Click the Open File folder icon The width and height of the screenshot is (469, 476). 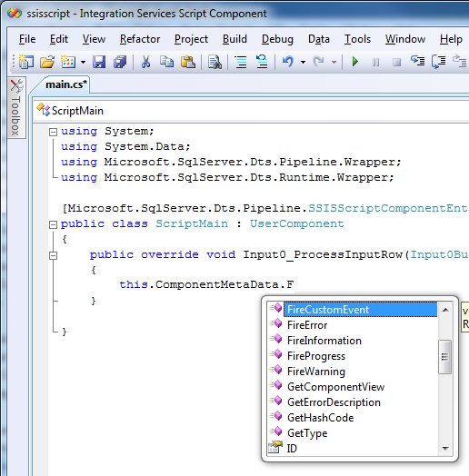[47, 62]
